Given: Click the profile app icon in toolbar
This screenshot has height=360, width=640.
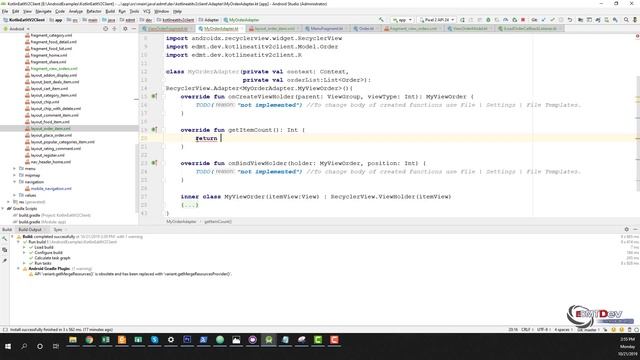Looking at the screenshot, I should click(x=505, y=20).
